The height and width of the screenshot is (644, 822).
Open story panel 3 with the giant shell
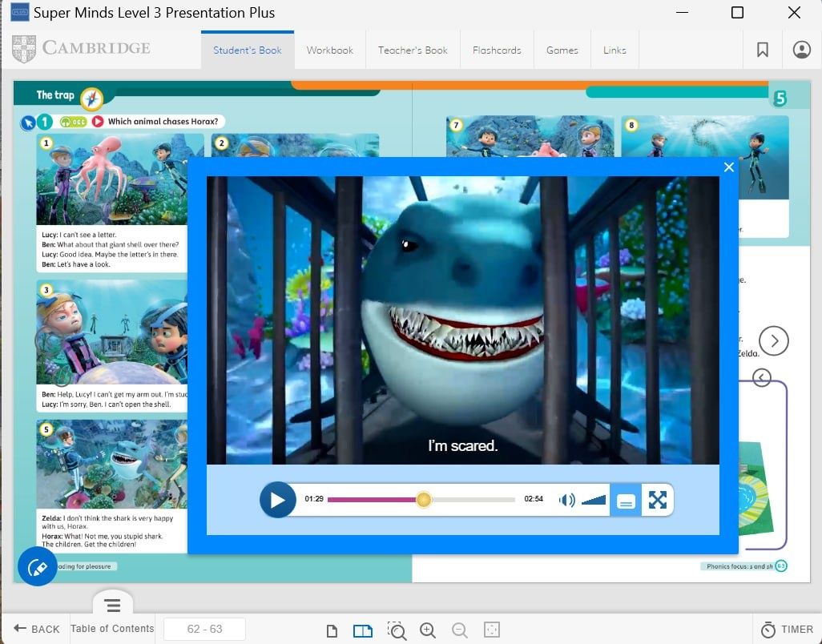(x=112, y=332)
